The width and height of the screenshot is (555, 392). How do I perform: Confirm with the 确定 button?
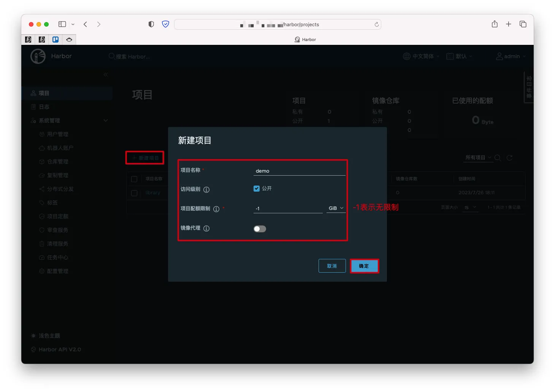click(364, 266)
